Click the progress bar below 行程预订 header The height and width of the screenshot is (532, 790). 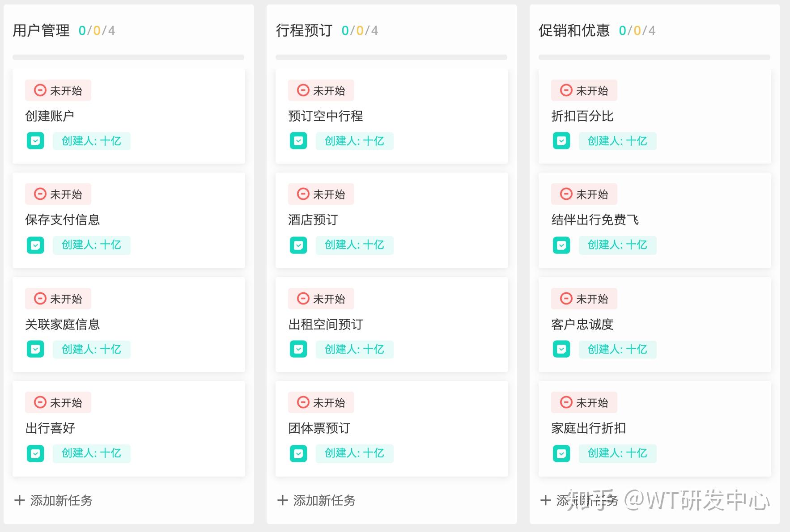(x=391, y=57)
